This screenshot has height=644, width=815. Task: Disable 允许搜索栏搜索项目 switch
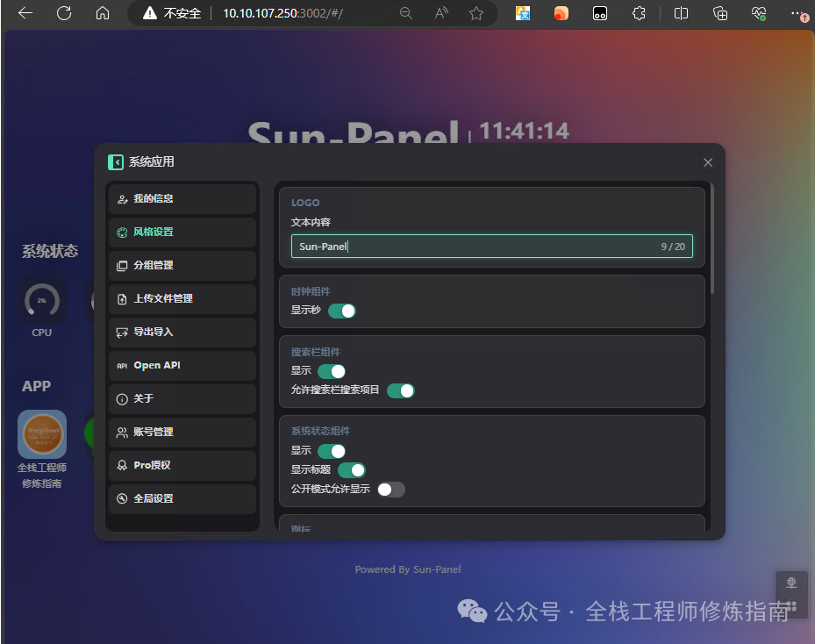click(x=401, y=390)
